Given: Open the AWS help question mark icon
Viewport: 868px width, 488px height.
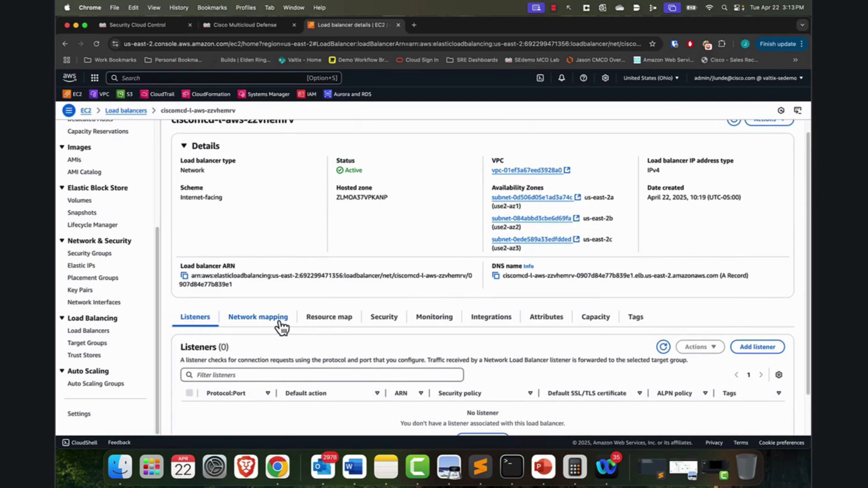Looking at the screenshot, I should [x=584, y=78].
